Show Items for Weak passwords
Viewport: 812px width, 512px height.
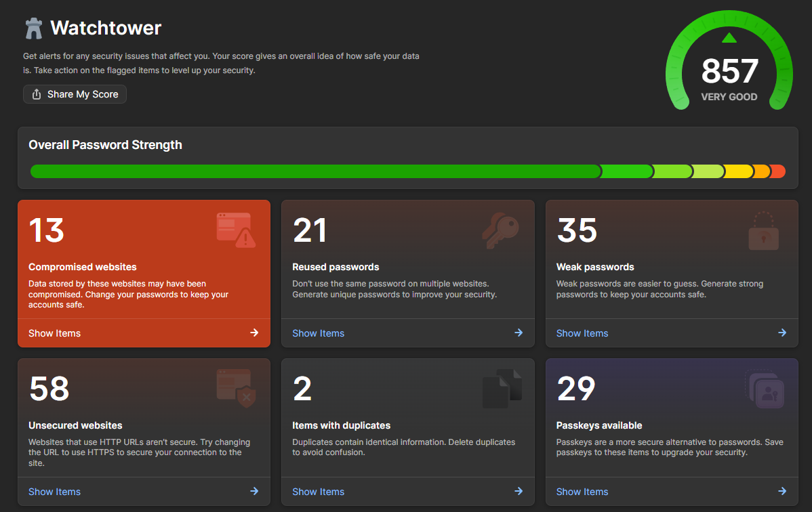[582, 333]
